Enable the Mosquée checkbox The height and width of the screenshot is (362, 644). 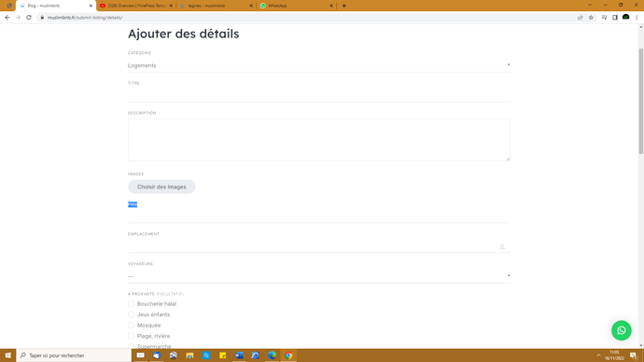(131, 325)
